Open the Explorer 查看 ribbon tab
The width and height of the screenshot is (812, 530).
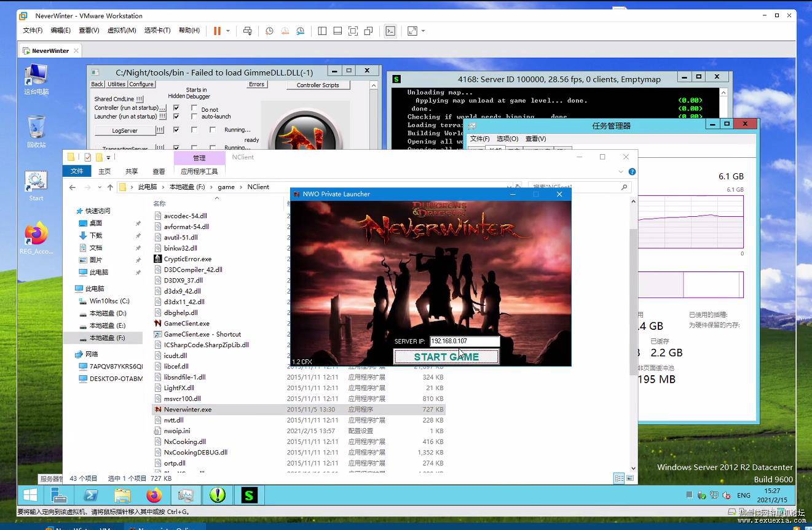pyautogui.click(x=159, y=171)
